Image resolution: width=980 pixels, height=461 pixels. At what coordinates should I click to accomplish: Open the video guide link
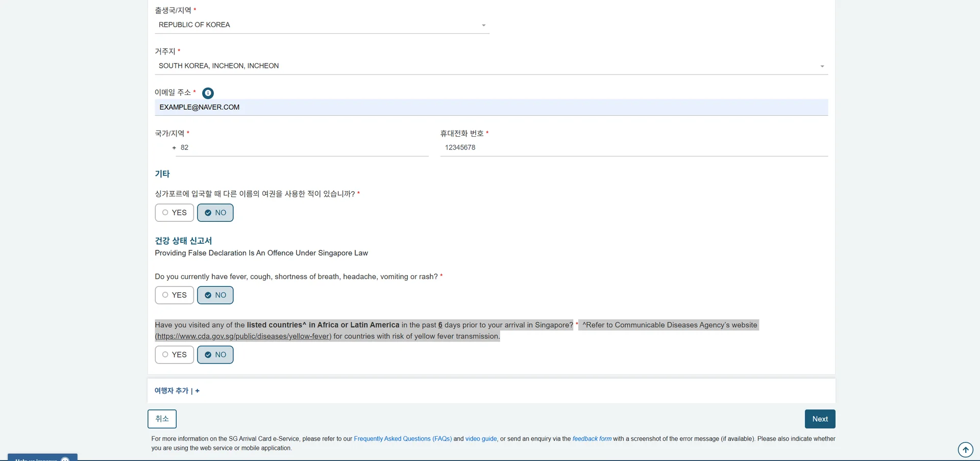[481, 439]
